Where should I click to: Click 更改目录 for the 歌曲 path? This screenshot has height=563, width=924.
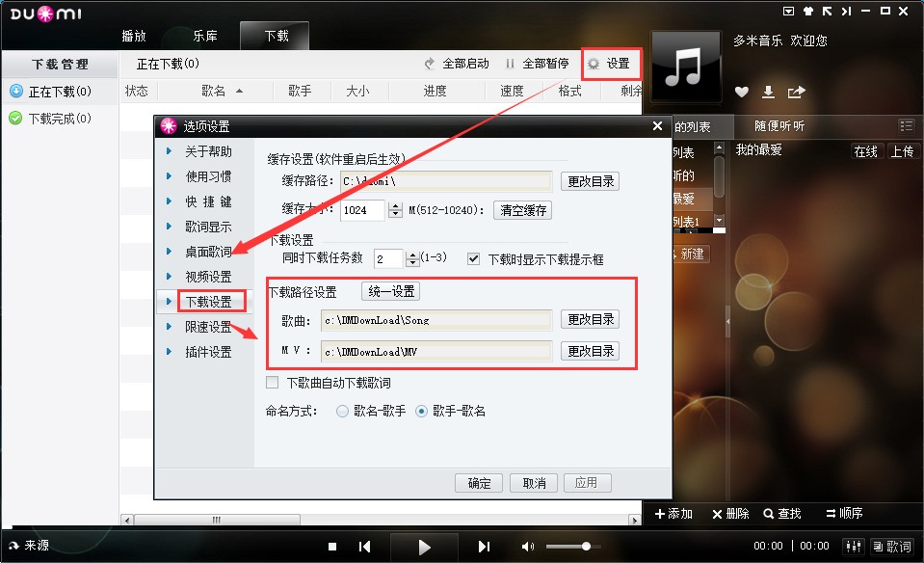(590, 319)
